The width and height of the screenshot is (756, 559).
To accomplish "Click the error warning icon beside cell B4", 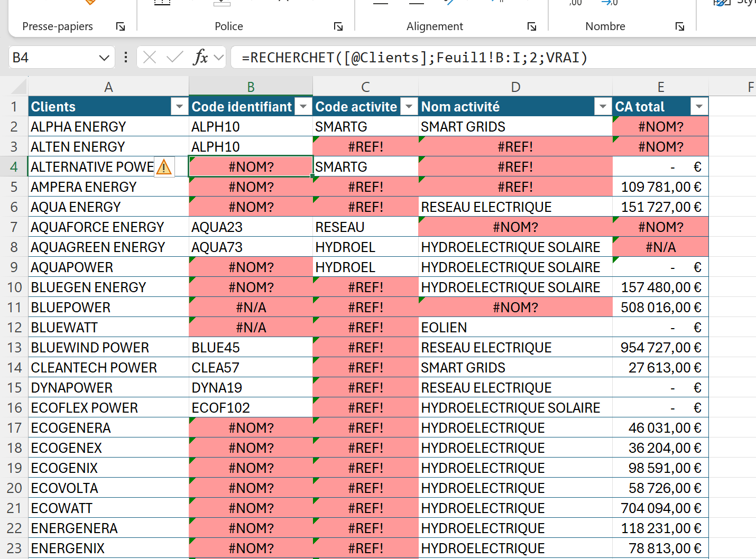I will coord(164,167).
